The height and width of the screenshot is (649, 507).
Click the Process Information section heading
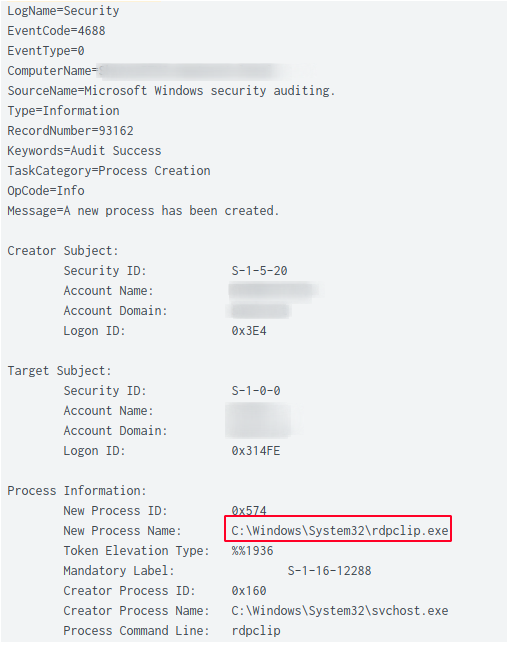point(77,491)
